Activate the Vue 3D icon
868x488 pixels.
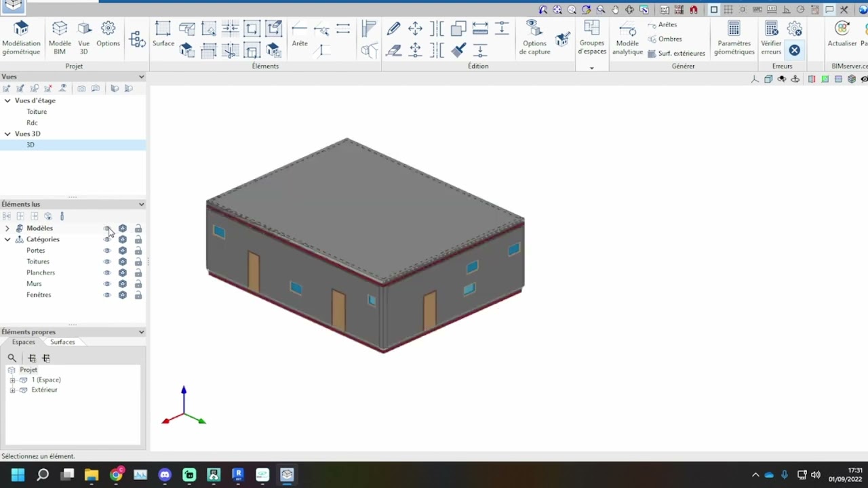click(x=83, y=34)
